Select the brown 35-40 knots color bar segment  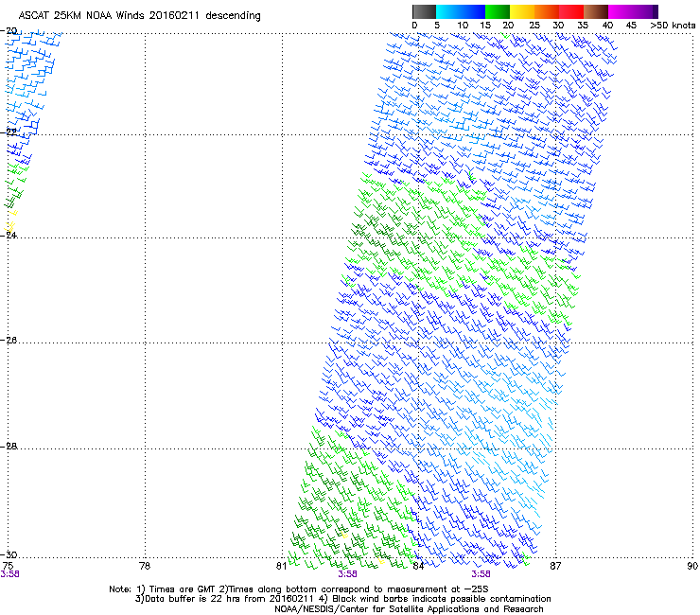(596, 11)
